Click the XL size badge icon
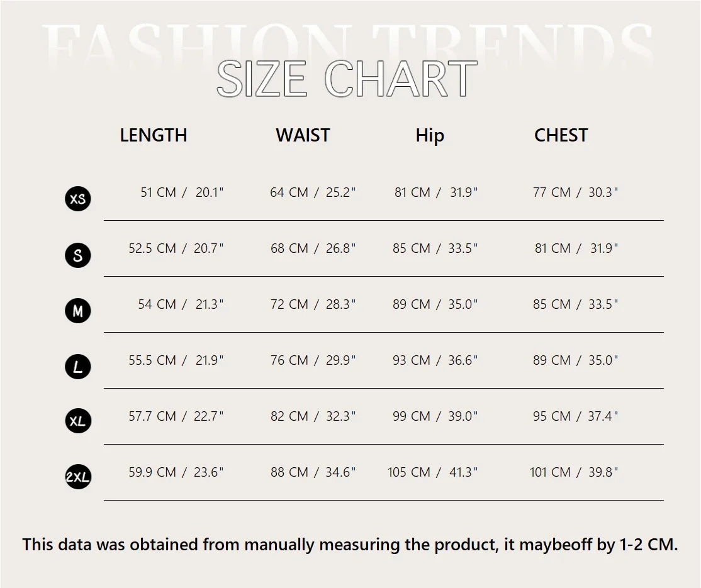This screenshot has height=588, width=701. point(78,421)
